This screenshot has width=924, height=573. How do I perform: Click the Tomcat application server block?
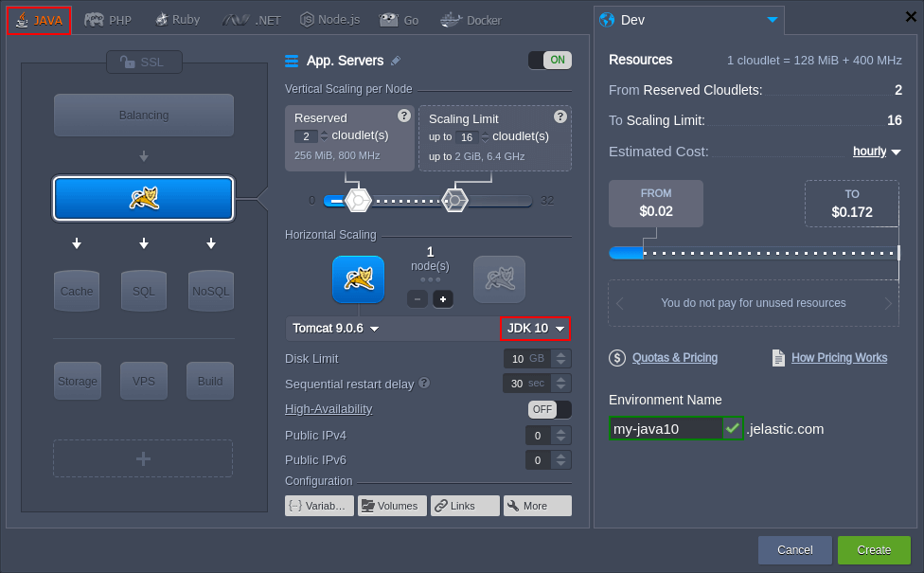144,198
